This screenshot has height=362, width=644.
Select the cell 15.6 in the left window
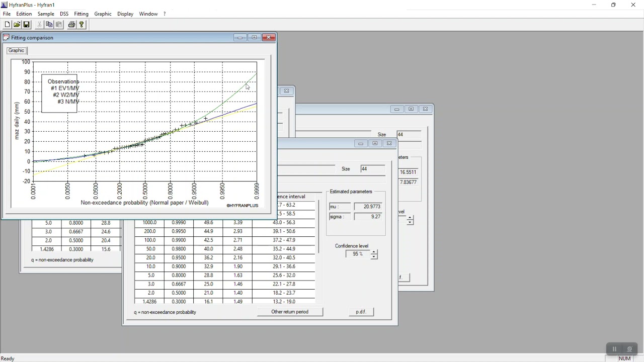106,249
